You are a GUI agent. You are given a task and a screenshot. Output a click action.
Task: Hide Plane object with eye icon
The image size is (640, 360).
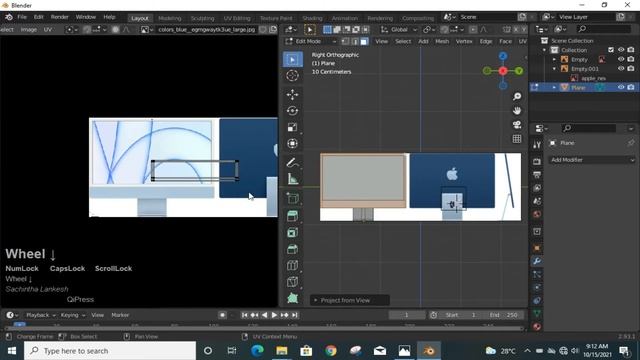[x=621, y=87]
